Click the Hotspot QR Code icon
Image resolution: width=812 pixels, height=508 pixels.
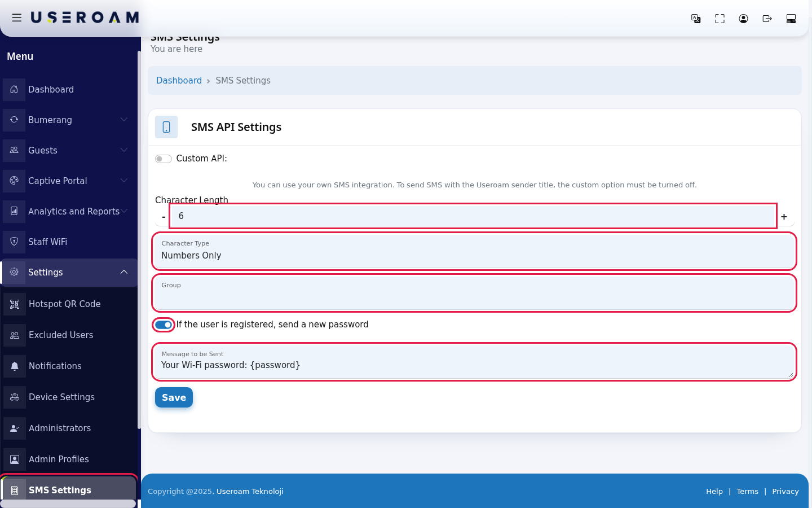click(15, 304)
